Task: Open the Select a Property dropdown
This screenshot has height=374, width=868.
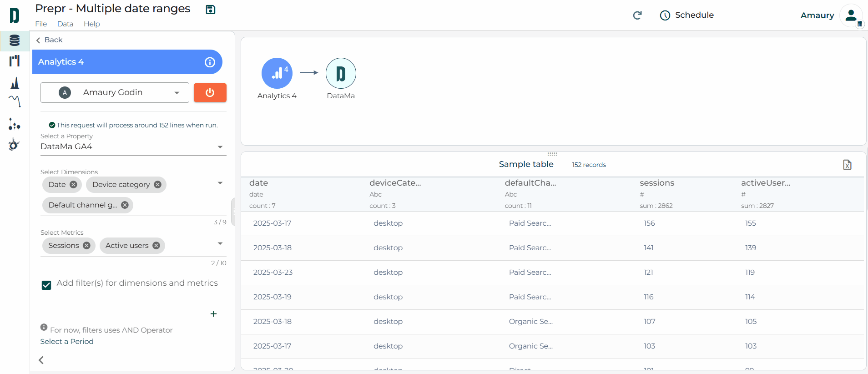Action: point(133,147)
